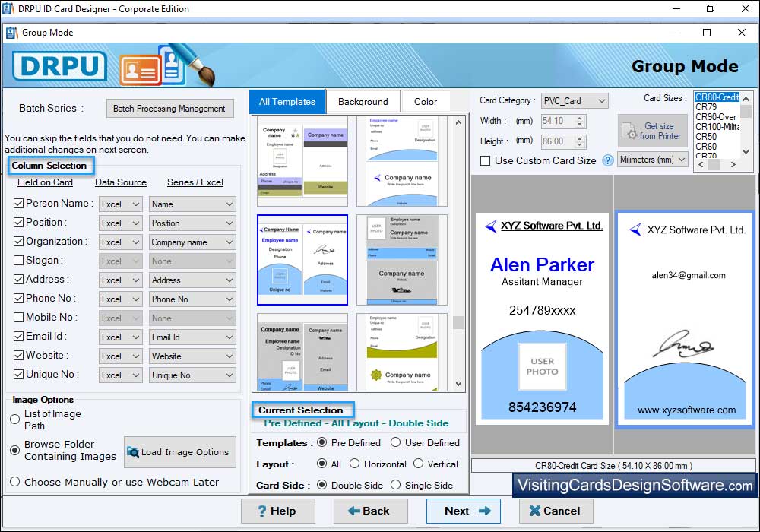Switch to the All Templates tab
The image size is (760, 532).
[287, 102]
